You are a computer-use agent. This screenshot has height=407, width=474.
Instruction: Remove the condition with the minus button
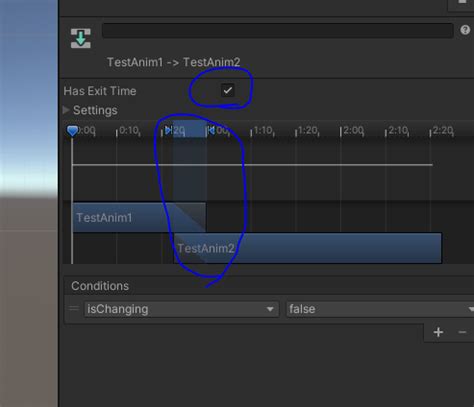(462, 332)
